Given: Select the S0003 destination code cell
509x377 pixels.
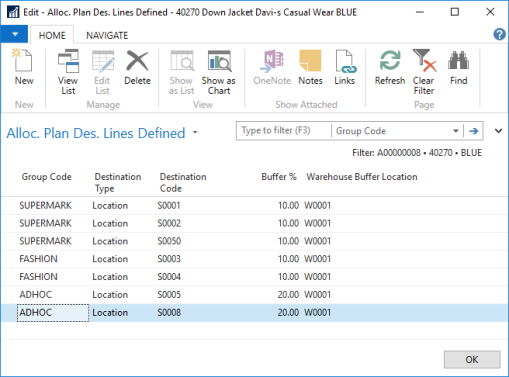Looking at the screenshot, I should click(x=169, y=259).
